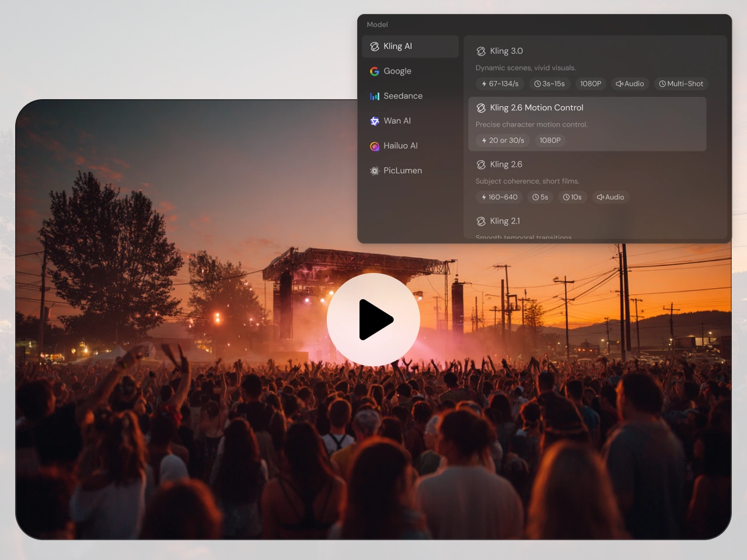The image size is (747, 560).
Task: Click the Audio tag under Kling 3.0
Action: [x=630, y=84]
